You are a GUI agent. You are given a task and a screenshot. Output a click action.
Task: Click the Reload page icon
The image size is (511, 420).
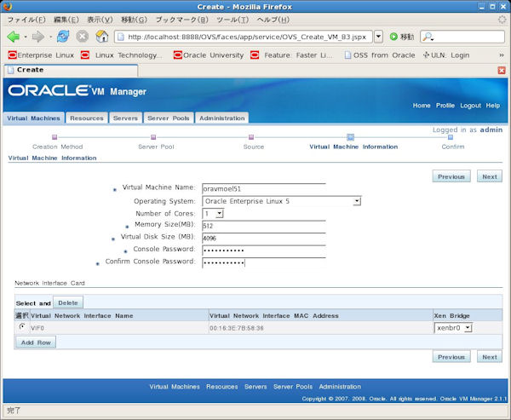(63, 37)
